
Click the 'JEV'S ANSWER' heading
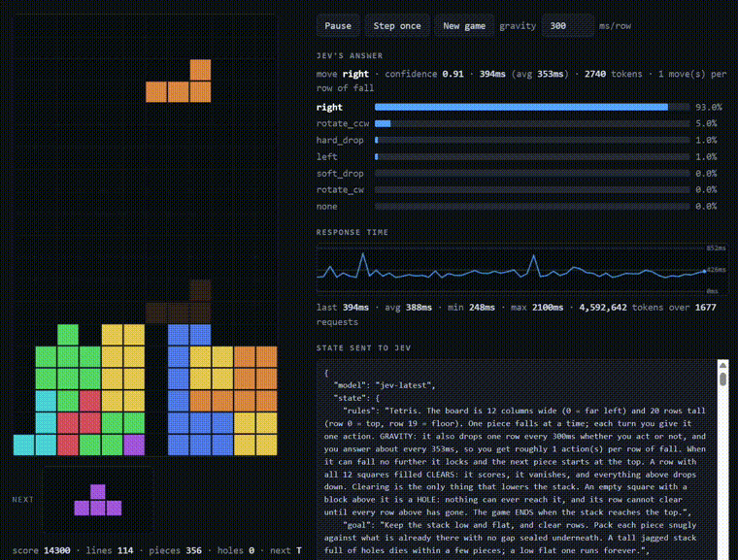click(350, 56)
